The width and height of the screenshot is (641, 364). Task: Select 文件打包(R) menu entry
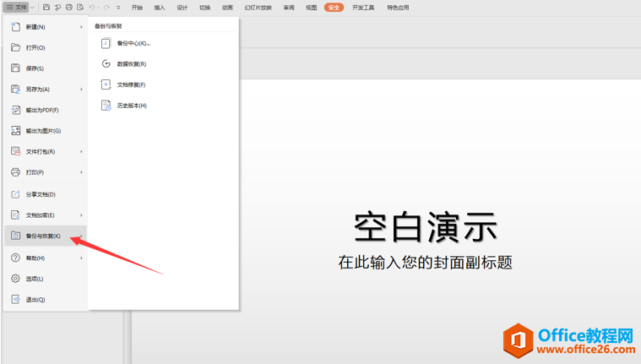click(x=40, y=152)
